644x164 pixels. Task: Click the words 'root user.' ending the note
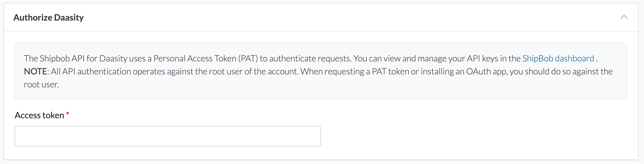pos(41,85)
